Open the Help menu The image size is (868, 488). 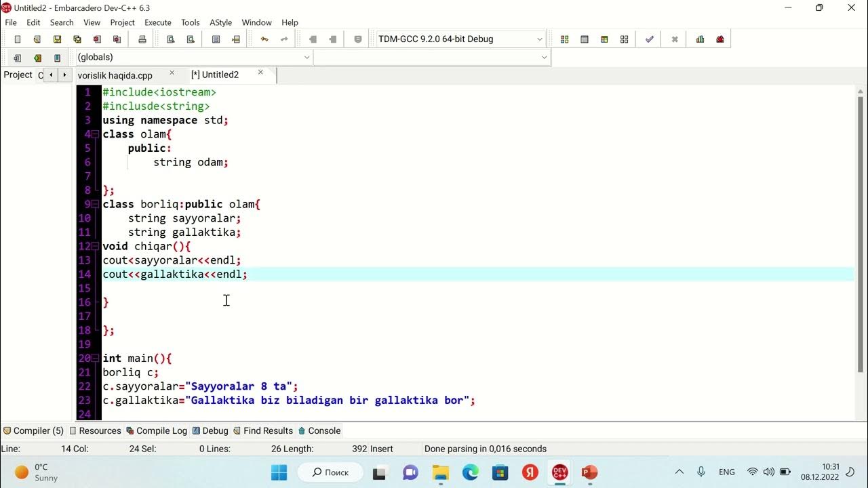coord(290,22)
